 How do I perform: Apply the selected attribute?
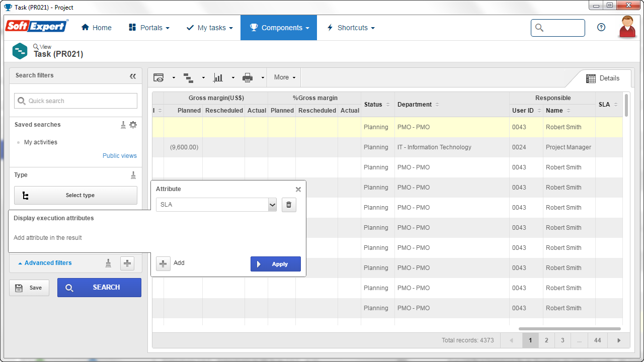(x=276, y=264)
